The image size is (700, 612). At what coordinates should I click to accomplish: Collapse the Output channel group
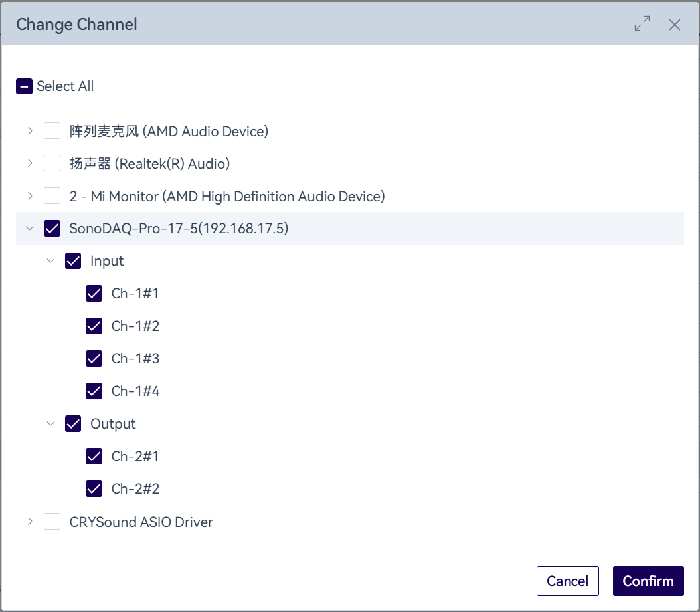51,424
